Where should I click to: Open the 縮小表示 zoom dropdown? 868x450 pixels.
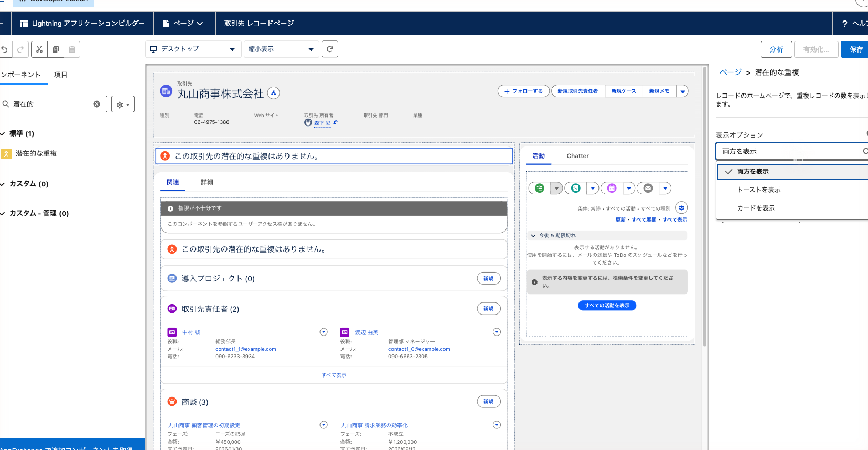[x=281, y=49]
